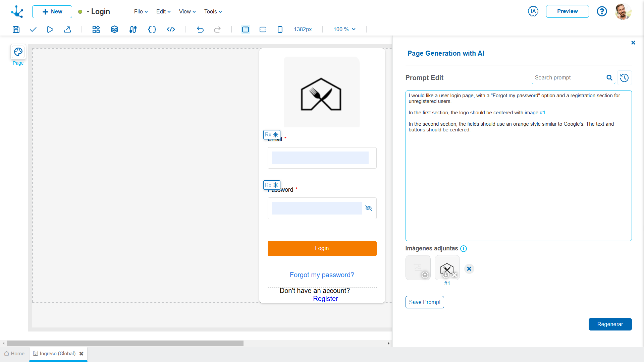Click the Layers panel icon
Viewport: 644px width, 362px height.
(114, 29)
